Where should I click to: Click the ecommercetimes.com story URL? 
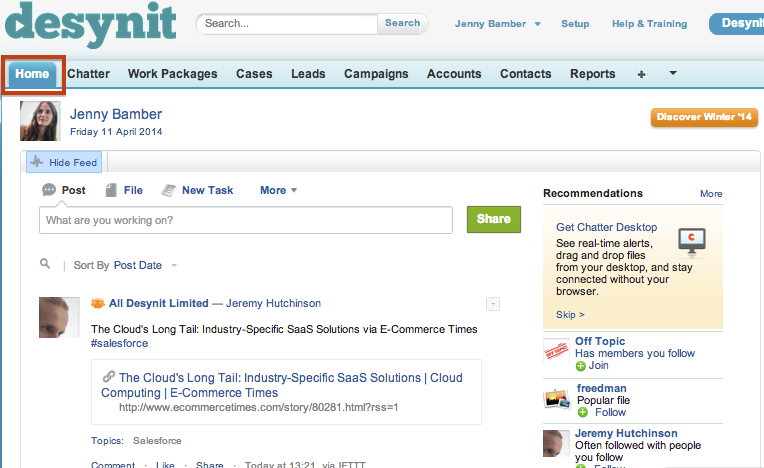click(259, 407)
